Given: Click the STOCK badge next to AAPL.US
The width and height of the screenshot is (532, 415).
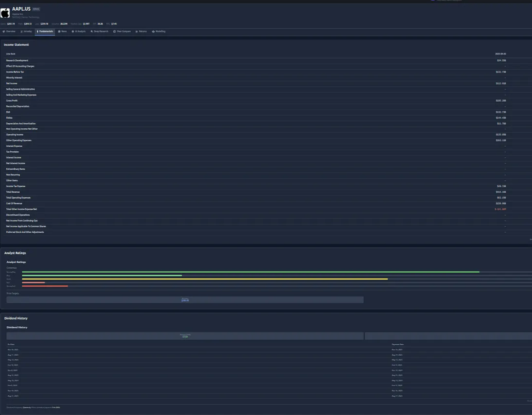Looking at the screenshot, I should click(x=36, y=9).
